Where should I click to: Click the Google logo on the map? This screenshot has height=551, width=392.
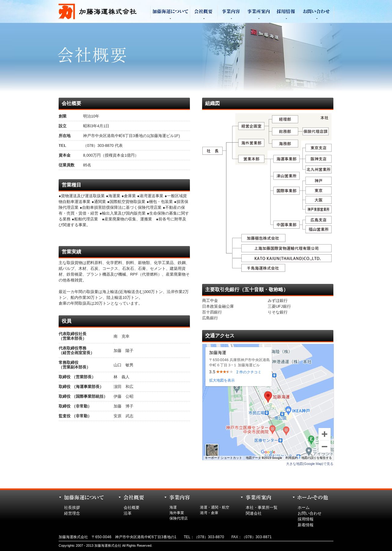click(x=268, y=452)
